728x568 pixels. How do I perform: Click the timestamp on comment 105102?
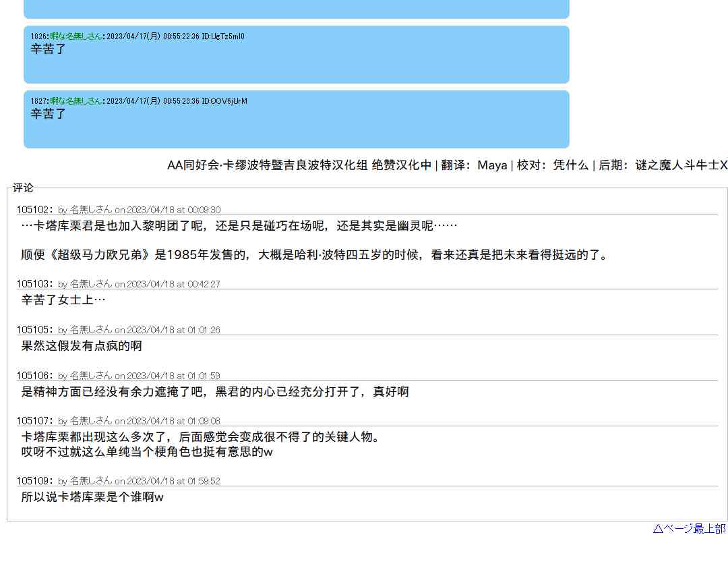pyautogui.click(x=173, y=210)
